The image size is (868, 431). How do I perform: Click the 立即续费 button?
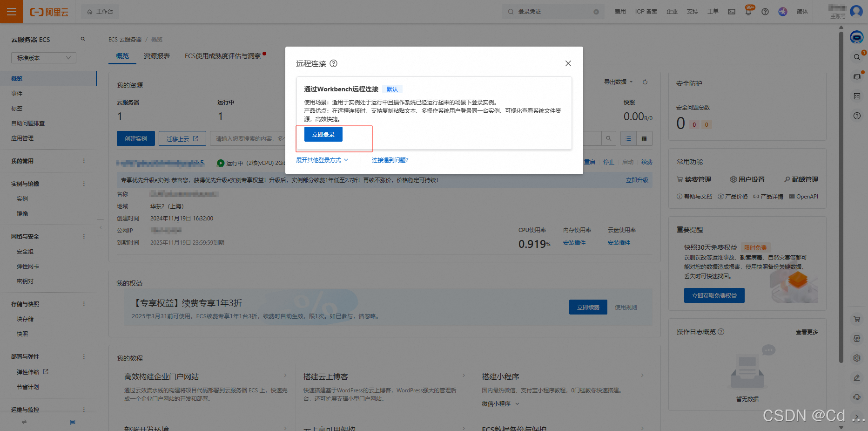tap(588, 307)
